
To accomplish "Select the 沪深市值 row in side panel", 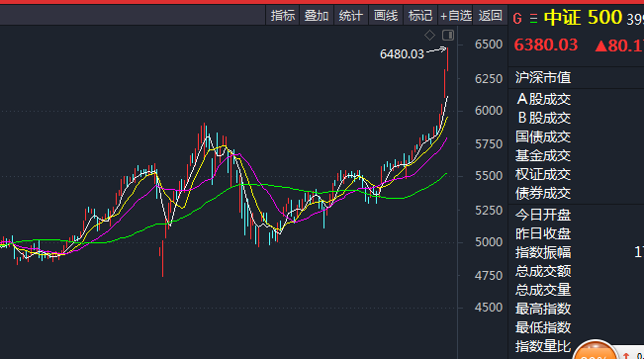I will pyautogui.click(x=576, y=77).
